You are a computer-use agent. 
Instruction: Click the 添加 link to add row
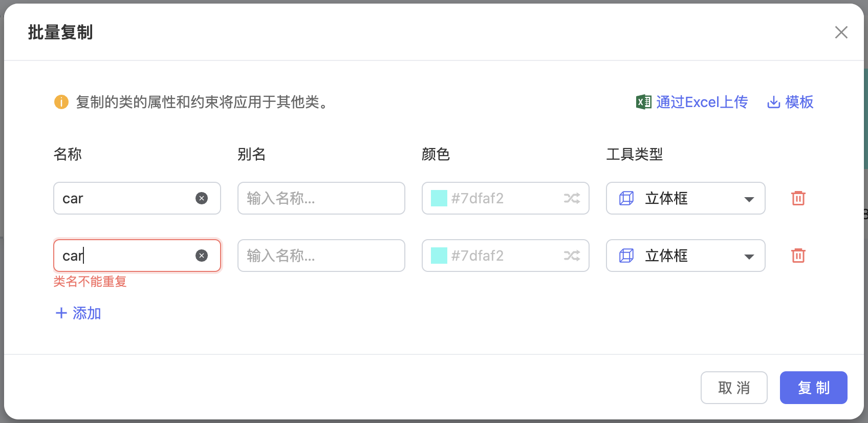pyautogui.click(x=78, y=313)
